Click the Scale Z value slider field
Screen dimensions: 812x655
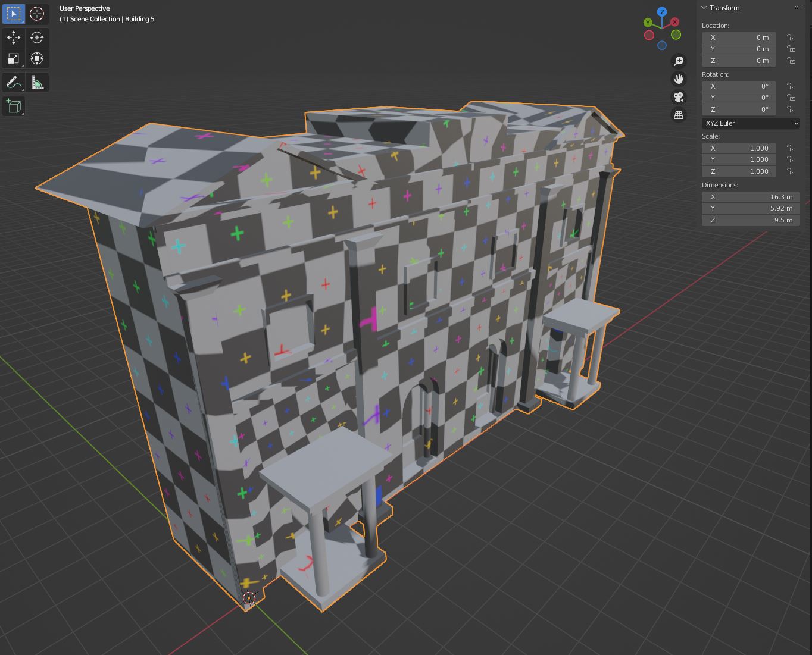pyautogui.click(x=739, y=171)
